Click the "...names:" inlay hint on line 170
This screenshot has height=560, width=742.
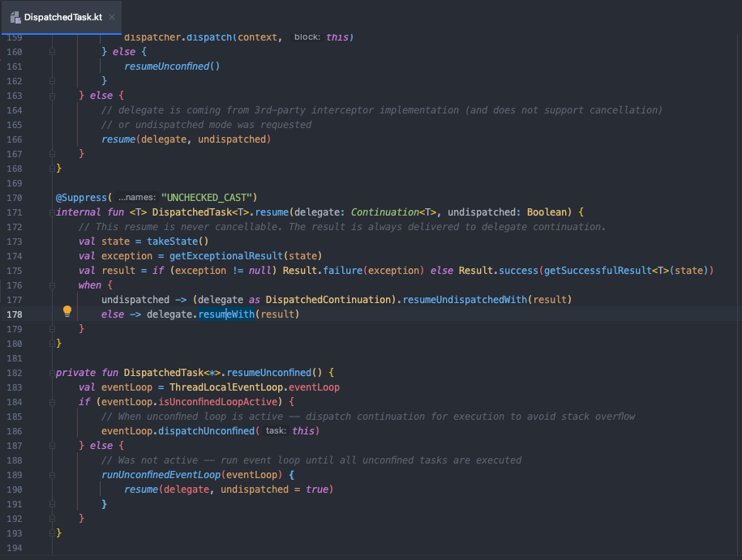[x=136, y=197]
